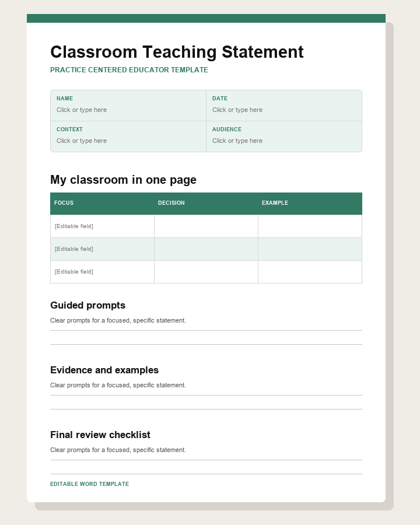Click the 'Evidence and examples' heading

(x=104, y=370)
